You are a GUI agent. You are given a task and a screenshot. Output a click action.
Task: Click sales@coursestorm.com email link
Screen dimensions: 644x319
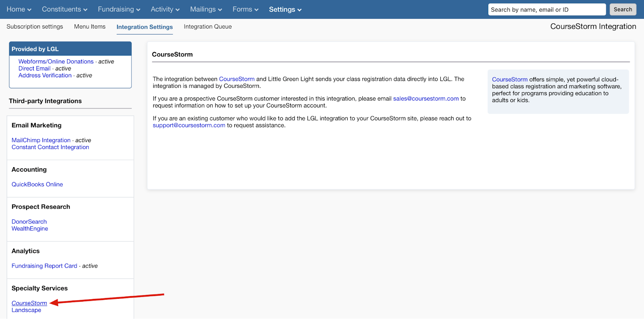pyautogui.click(x=426, y=99)
